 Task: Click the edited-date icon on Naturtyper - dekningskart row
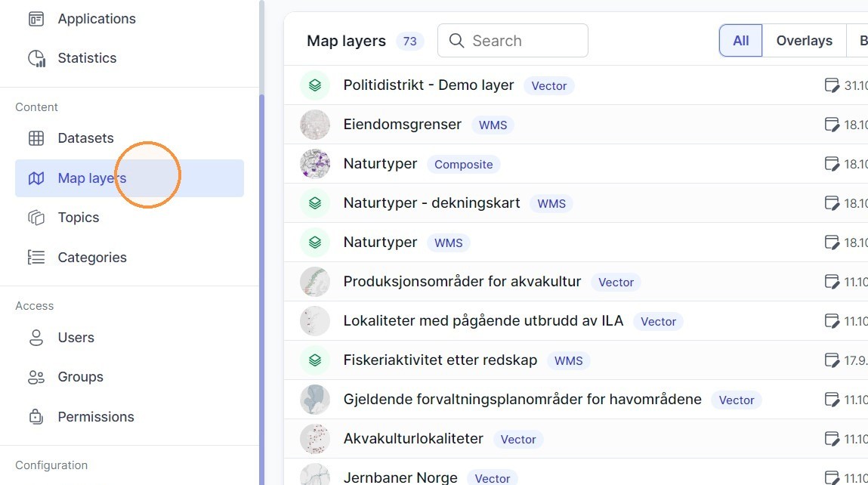[832, 203]
